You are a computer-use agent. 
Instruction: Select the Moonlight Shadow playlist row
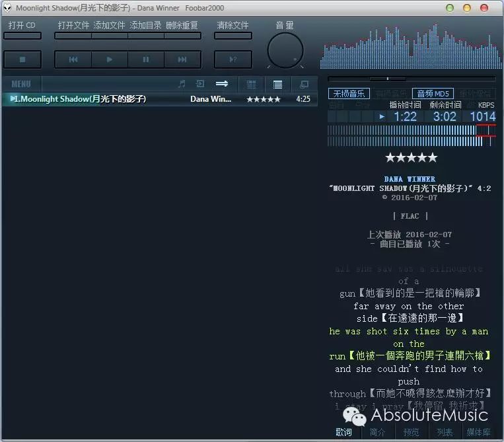[x=160, y=99]
